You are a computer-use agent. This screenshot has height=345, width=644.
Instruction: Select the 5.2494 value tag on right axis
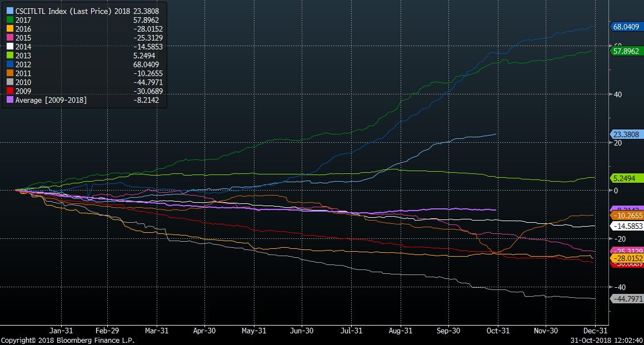tap(627, 178)
